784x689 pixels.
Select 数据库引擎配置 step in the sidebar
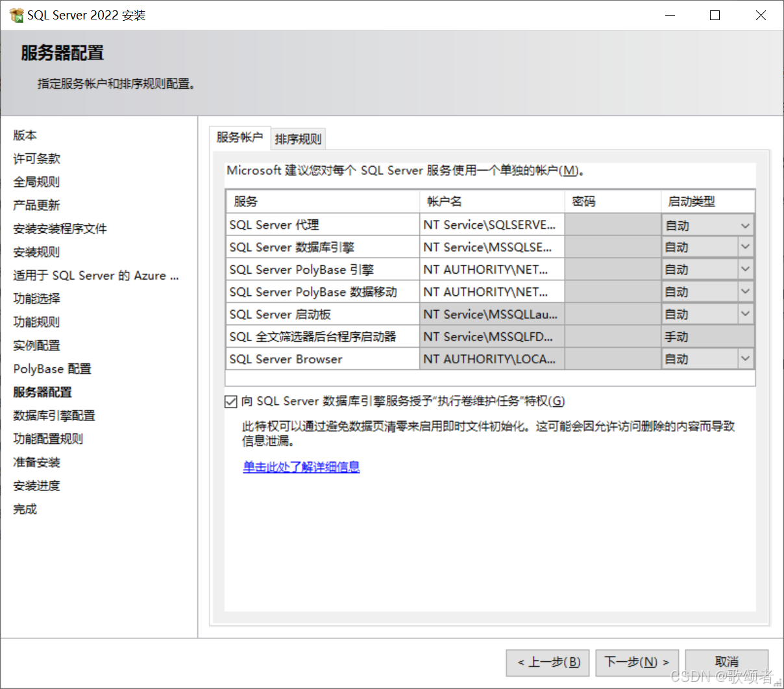click(x=55, y=416)
